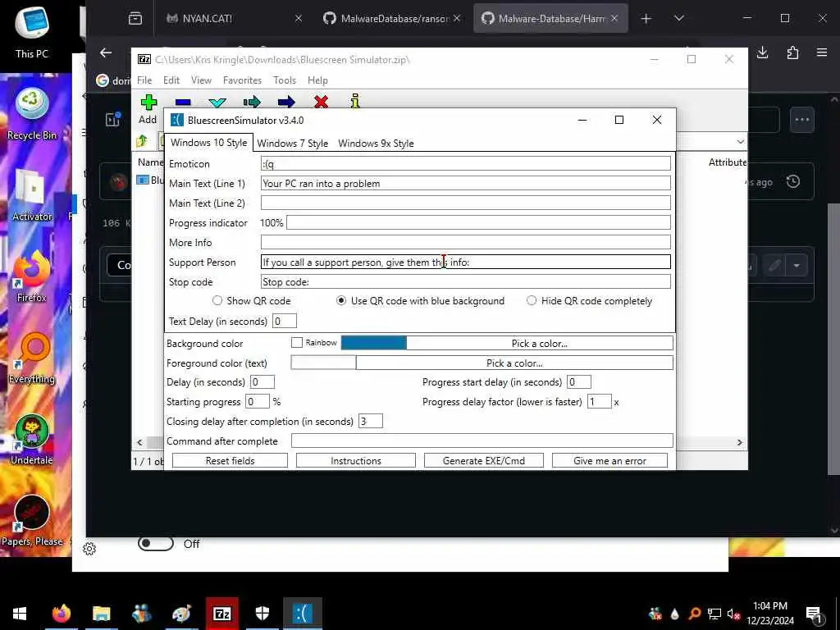Click the Firefox taskbar icon
The width and height of the screenshot is (840, 630).
pos(62,614)
